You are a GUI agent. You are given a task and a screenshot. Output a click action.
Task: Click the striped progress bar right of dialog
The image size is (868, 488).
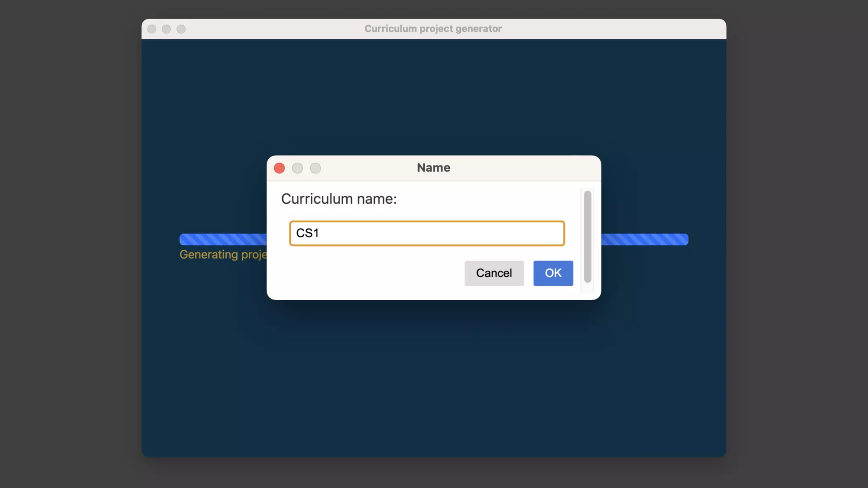(x=644, y=239)
